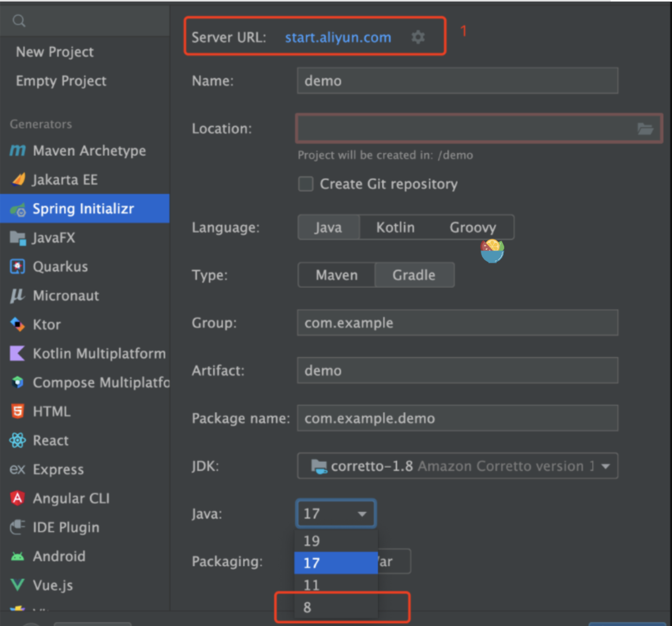Click the Angular CLI icon
This screenshot has height=626, width=672.
point(17,498)
